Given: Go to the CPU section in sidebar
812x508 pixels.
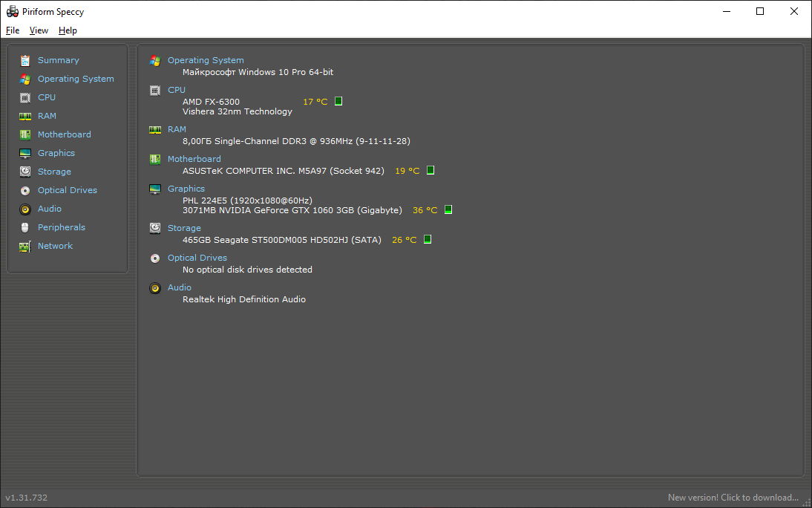Looking at the screenshot, I should pos(47,97).
